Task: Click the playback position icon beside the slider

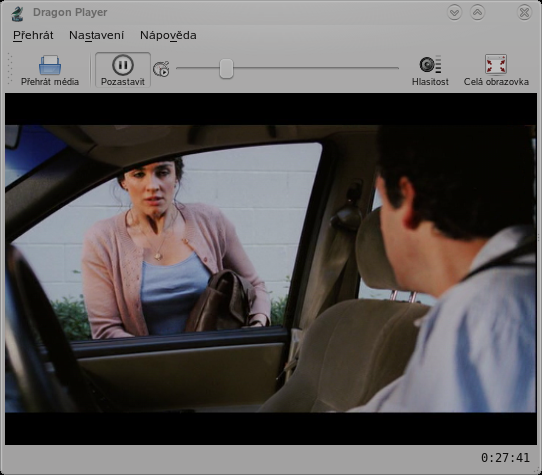Action: tap(161, 69)
